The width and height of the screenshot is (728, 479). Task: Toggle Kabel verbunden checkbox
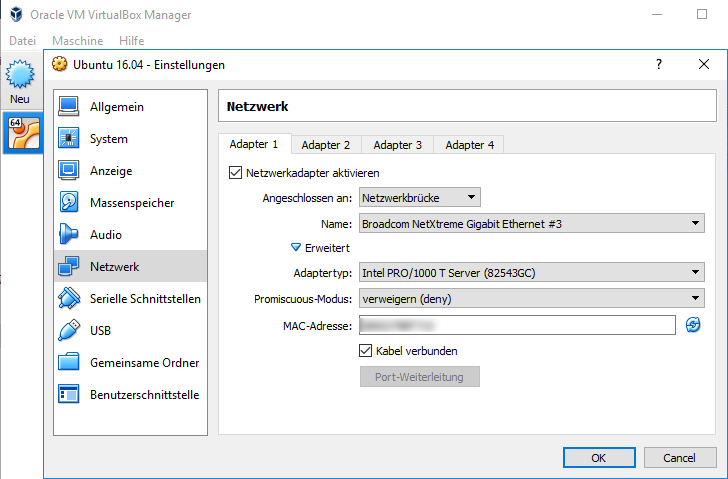(x=365, y=350)
